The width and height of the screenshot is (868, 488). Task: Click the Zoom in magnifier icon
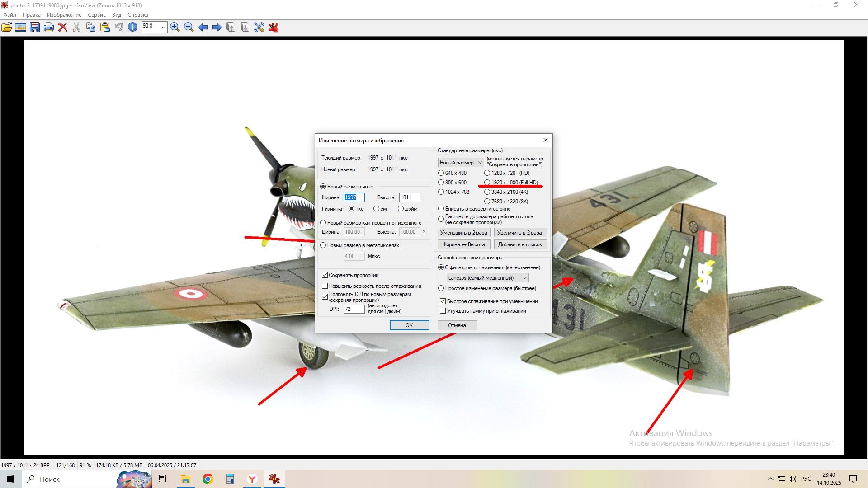175,28
